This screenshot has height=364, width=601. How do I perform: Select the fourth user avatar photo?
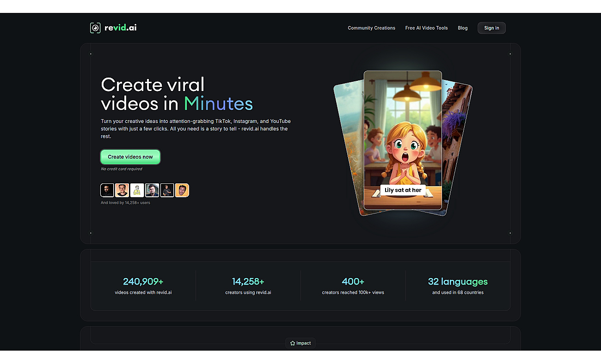point(152,190)
